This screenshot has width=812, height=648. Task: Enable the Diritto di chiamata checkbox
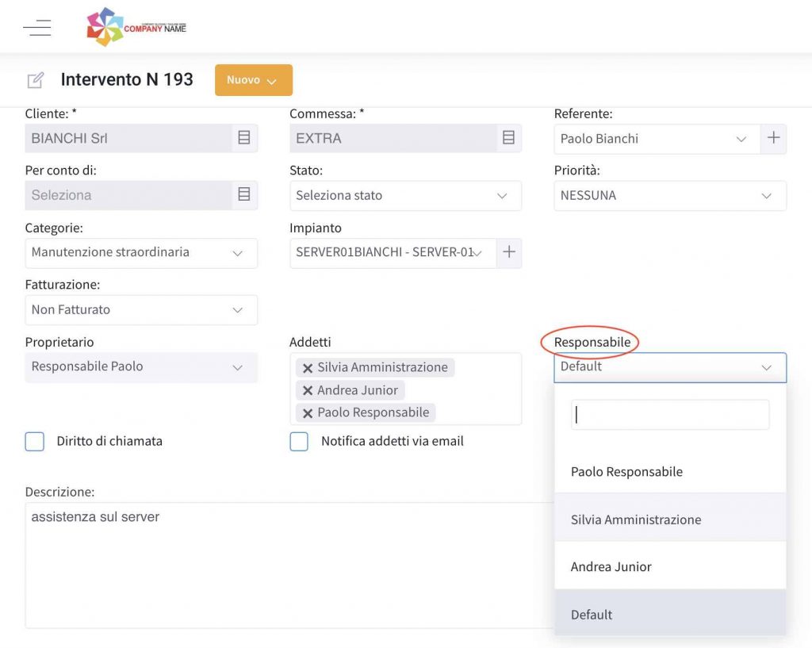35,441
